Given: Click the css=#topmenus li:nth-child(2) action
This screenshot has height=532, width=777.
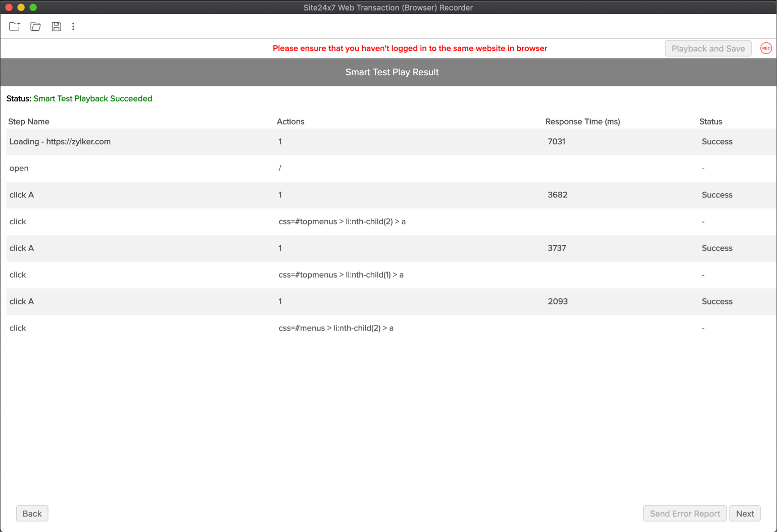Looking at the screenshot, I should tap(342, 222).
